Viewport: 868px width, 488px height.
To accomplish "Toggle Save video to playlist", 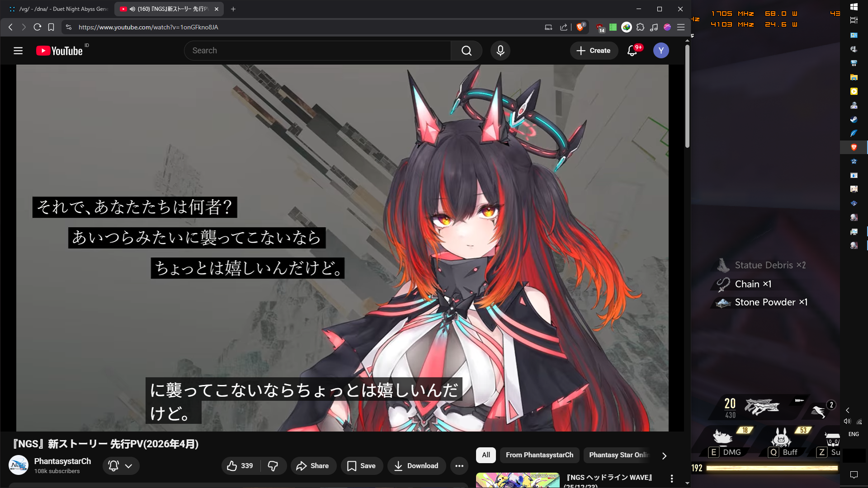I will (361, 466).
